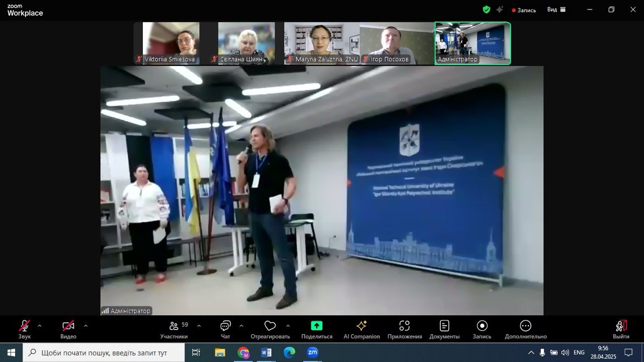
Task: Toggle recording with Запись toolbar button
Action: 481,326
